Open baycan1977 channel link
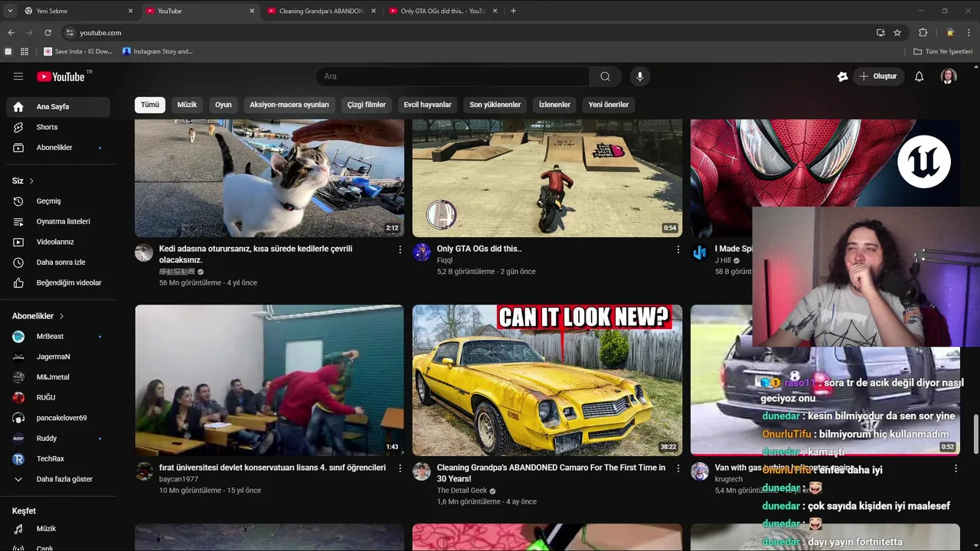Viewport: 980px width, 551px height. click(178, 479)
